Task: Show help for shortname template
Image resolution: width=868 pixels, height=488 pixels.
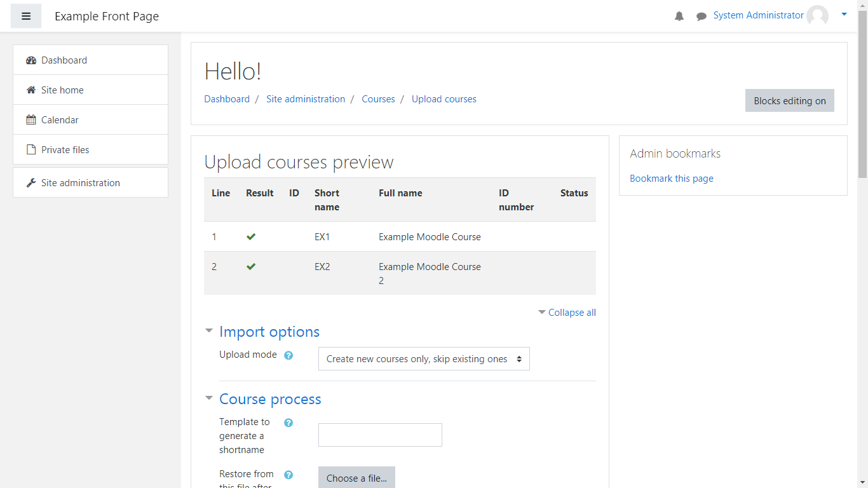Action: point(288,423)
